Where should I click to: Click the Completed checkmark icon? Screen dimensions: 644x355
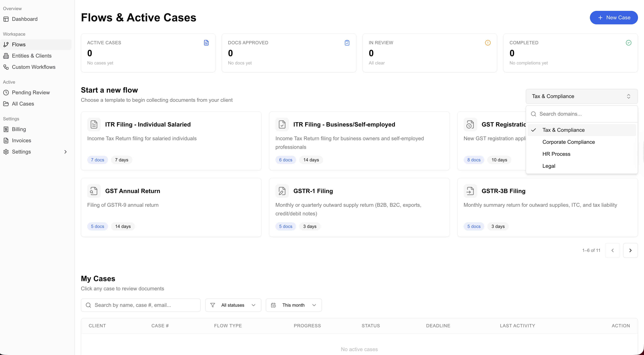(x=628, y=43)
